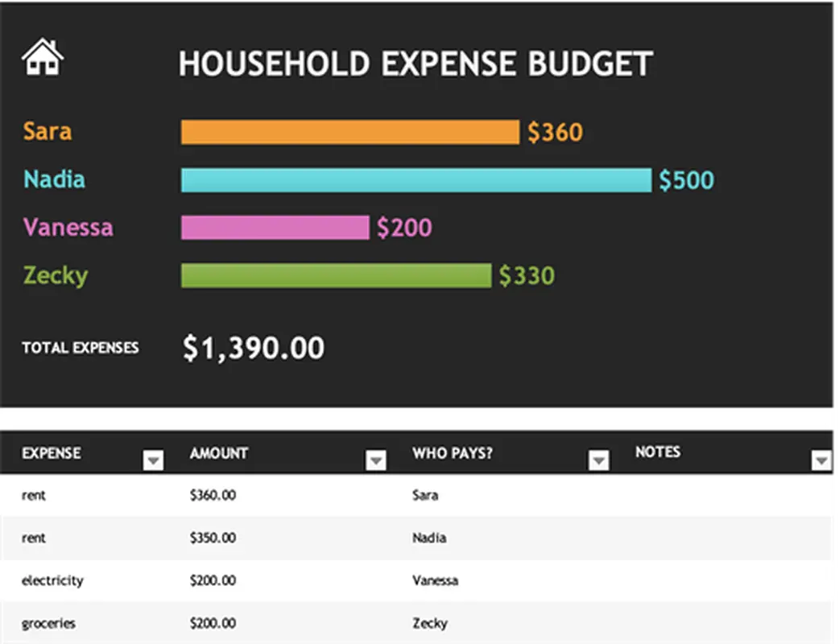Click the house icon in the header
839x644 pixels.
43,58
